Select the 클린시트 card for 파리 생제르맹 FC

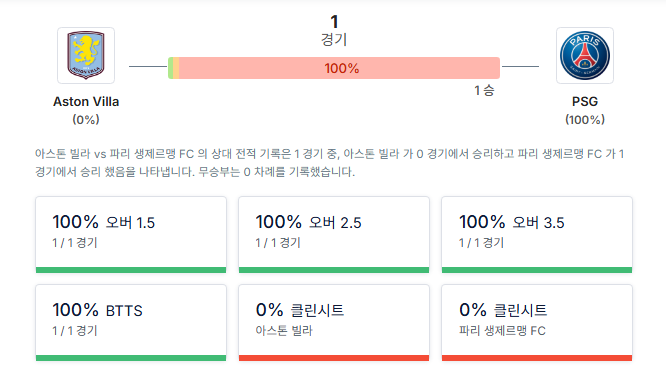click(x=537, y=323)
